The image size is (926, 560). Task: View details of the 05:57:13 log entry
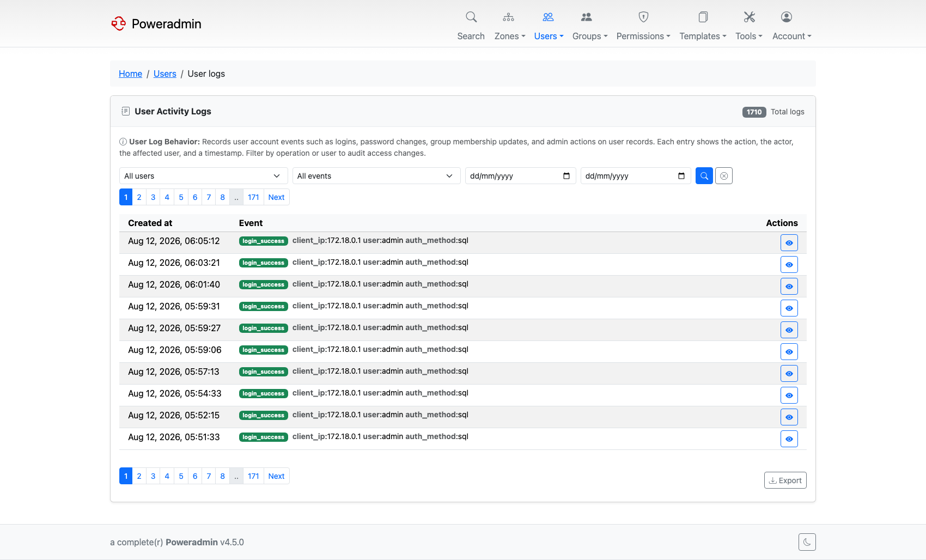point(789,374)
